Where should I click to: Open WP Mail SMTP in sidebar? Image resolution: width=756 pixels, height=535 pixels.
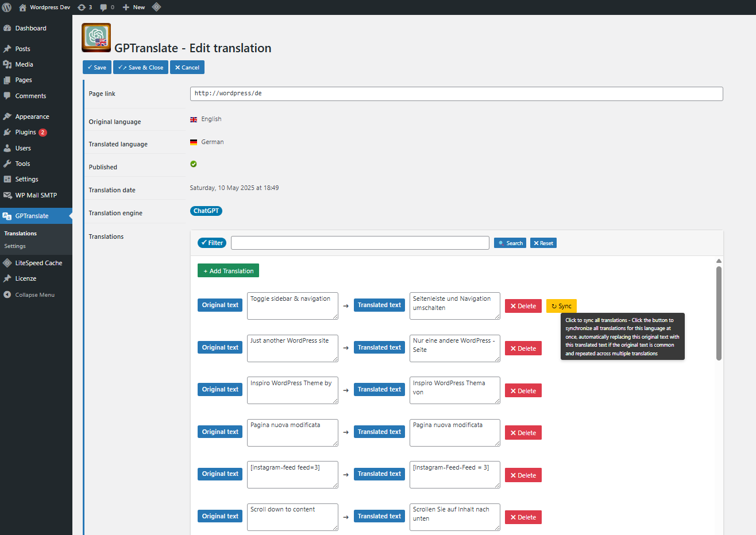point(36,195)
